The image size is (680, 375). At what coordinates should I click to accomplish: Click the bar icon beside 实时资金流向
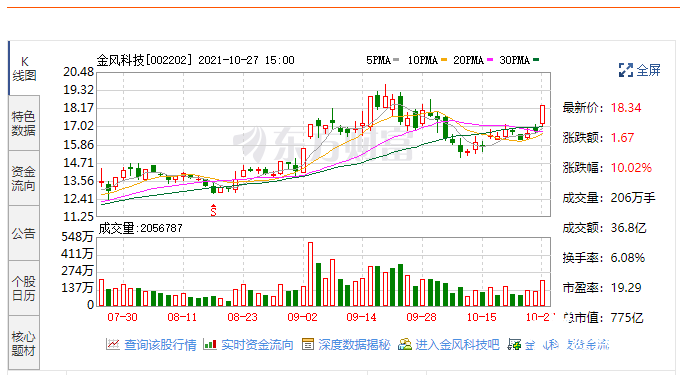210,345
